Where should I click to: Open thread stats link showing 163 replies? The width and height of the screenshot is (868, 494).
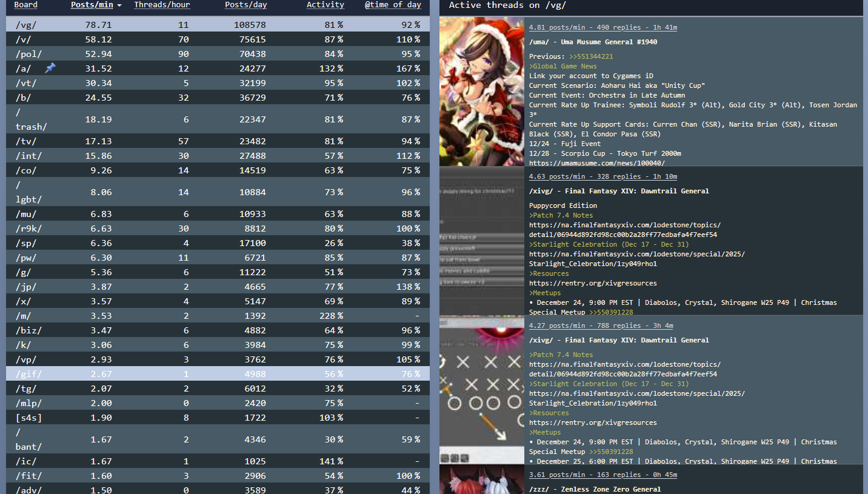pyautogui.click(x=603, y=475)
